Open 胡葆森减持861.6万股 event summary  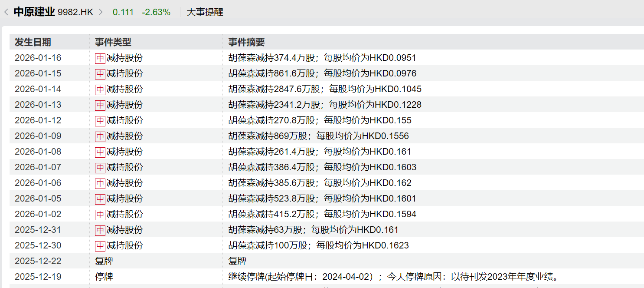322,73
